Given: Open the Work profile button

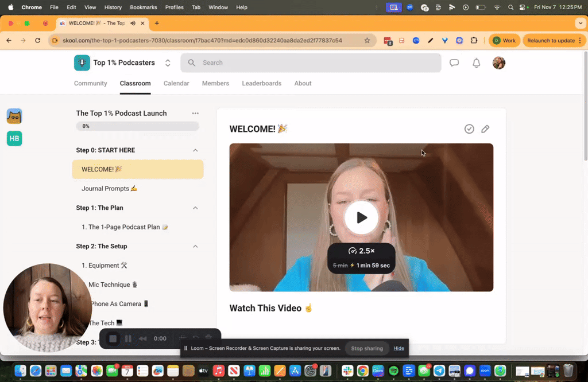Looking at the screenshot, I should point(504,41).
